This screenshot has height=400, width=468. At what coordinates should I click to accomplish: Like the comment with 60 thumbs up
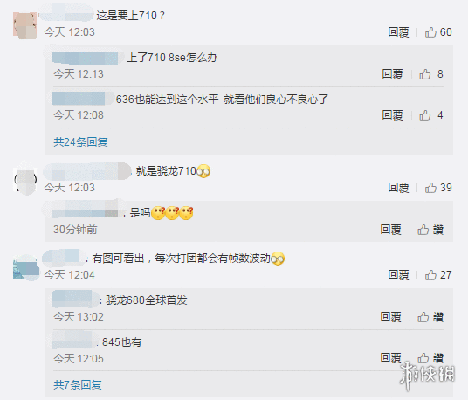(438, 32)
